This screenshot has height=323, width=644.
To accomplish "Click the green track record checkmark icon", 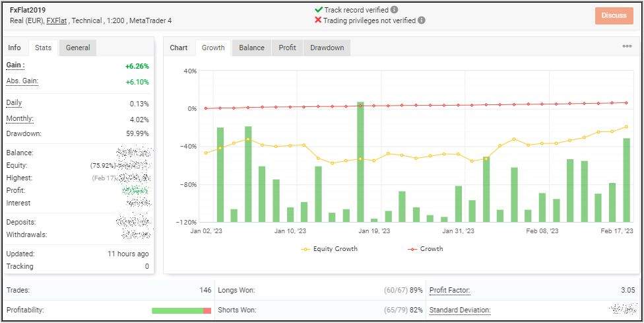I will [319, 10].
